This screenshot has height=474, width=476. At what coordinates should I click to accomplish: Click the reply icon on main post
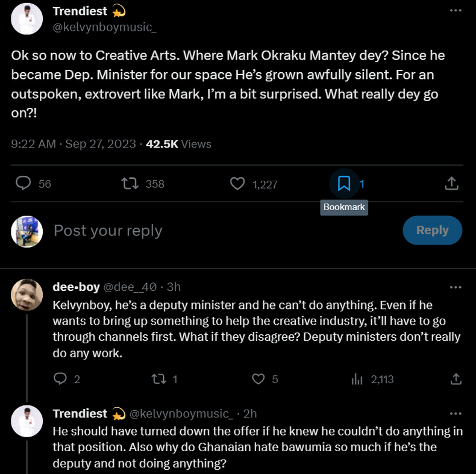point(23,183)
